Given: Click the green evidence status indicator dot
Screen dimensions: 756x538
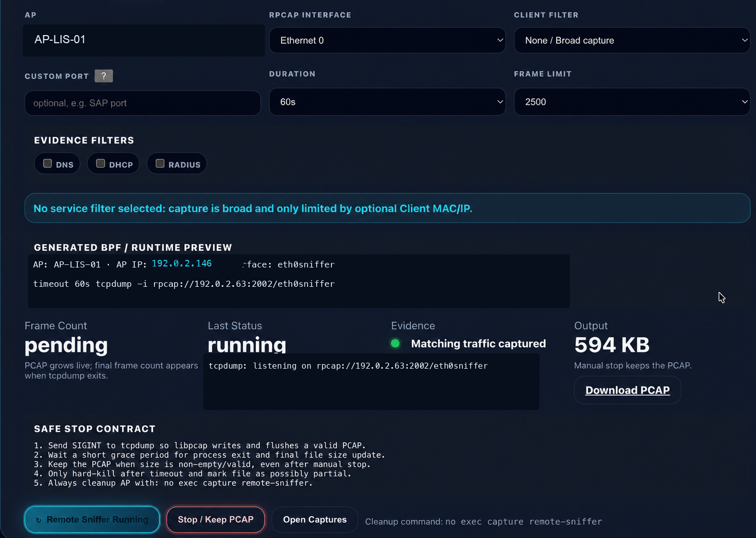Looking at the screenshot, I should pos(395,344).
